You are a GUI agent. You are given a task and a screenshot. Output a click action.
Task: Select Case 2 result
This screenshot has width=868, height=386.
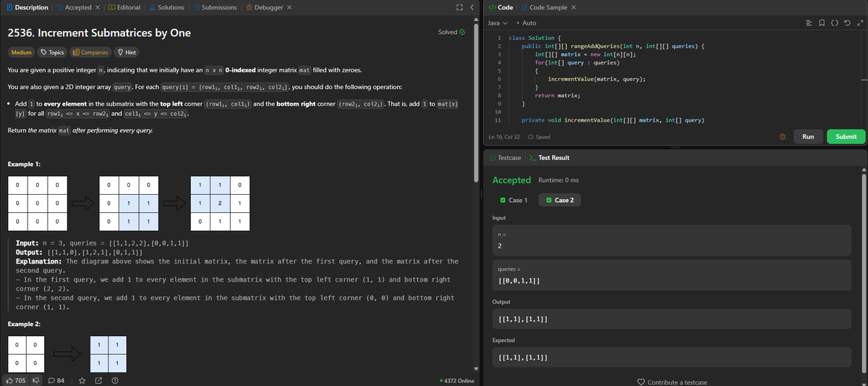click(559, 200)
